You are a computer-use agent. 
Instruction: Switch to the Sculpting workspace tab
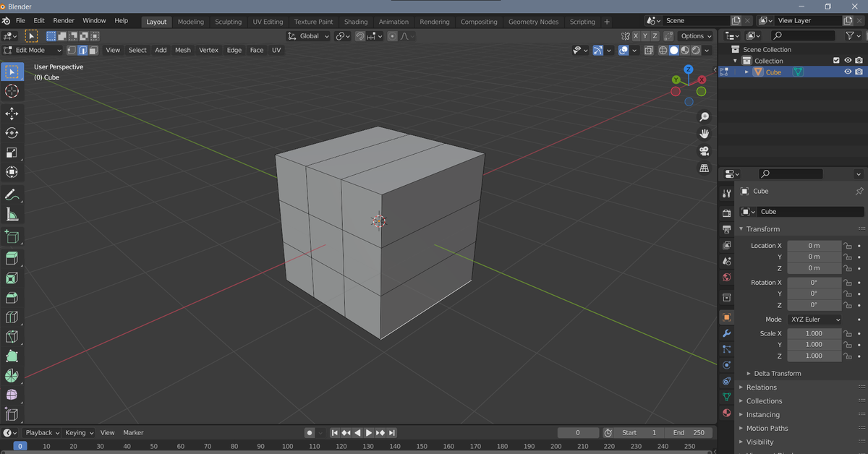228,22
